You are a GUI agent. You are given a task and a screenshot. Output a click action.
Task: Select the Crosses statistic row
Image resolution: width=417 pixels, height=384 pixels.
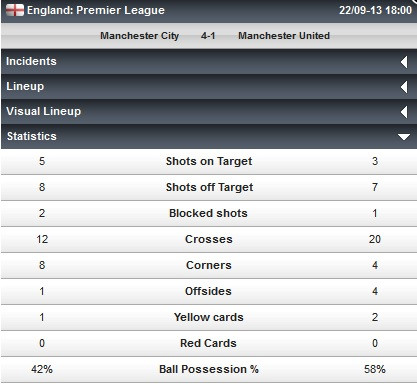click(209, 239)
